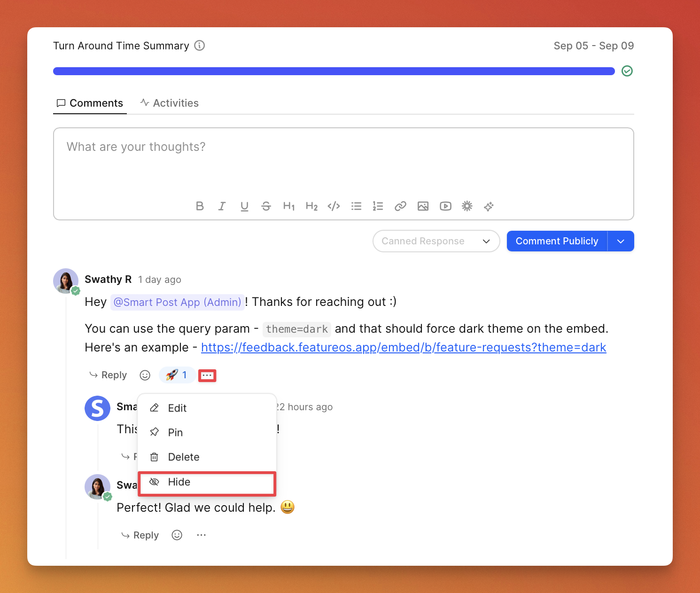700x593 pixels.
Task: Click the asterisk-burst icon in the editor toolbar
Action: [x=467, y=206]
